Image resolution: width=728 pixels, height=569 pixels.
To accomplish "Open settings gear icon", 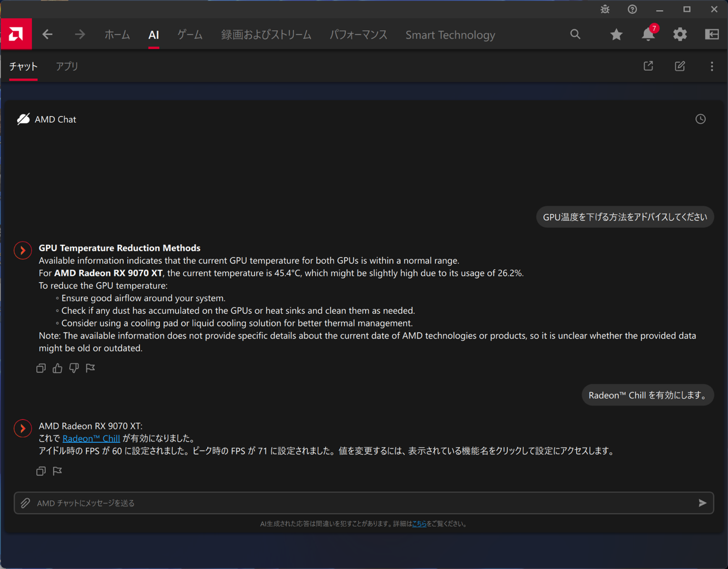I will [680, 35].
